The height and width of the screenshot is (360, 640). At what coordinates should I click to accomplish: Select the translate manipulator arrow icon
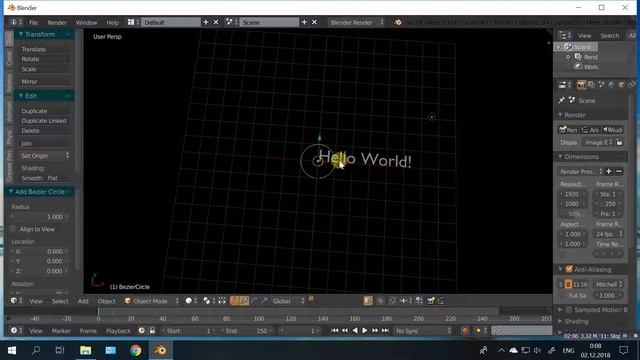(244, 301)
